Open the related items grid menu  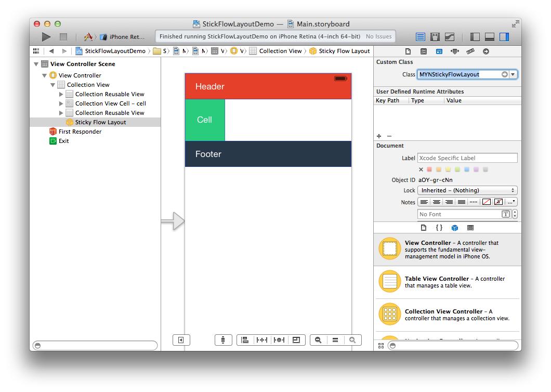[36, 51]
